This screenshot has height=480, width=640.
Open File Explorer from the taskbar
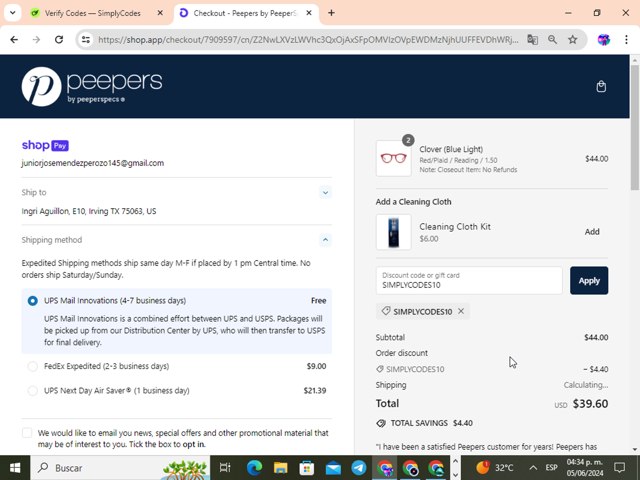point(280,468)
